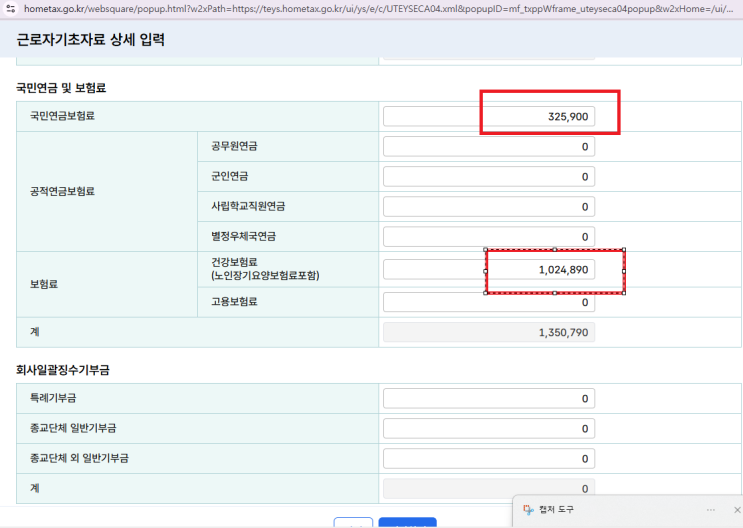This screenshot has width=743, height=528.
Task: Click the 국민연금 및 보험료 section heading
Action: tap(61, 88)
